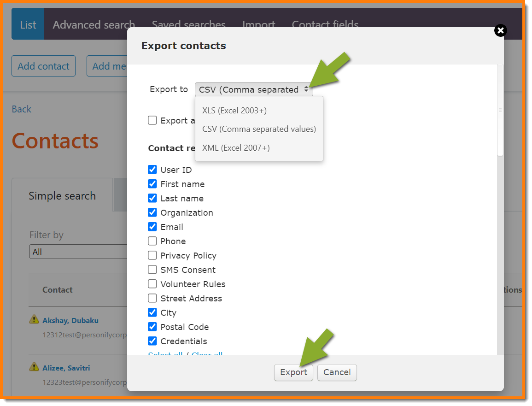Open the Saved searches tab
532x406 pixels.
coord(189,24)
